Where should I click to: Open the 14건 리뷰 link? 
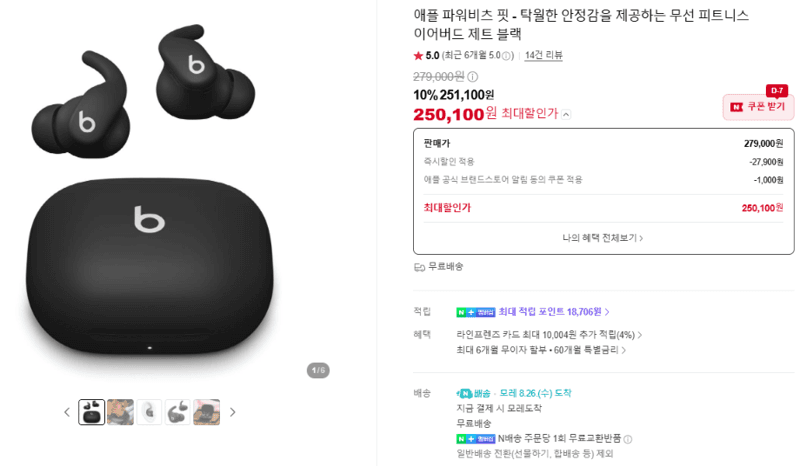(x=544, y=55)
